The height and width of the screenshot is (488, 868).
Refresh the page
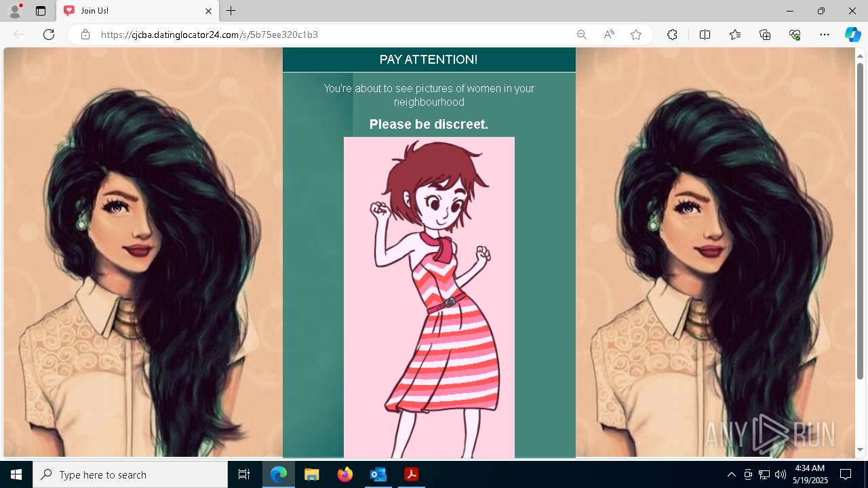49,35
